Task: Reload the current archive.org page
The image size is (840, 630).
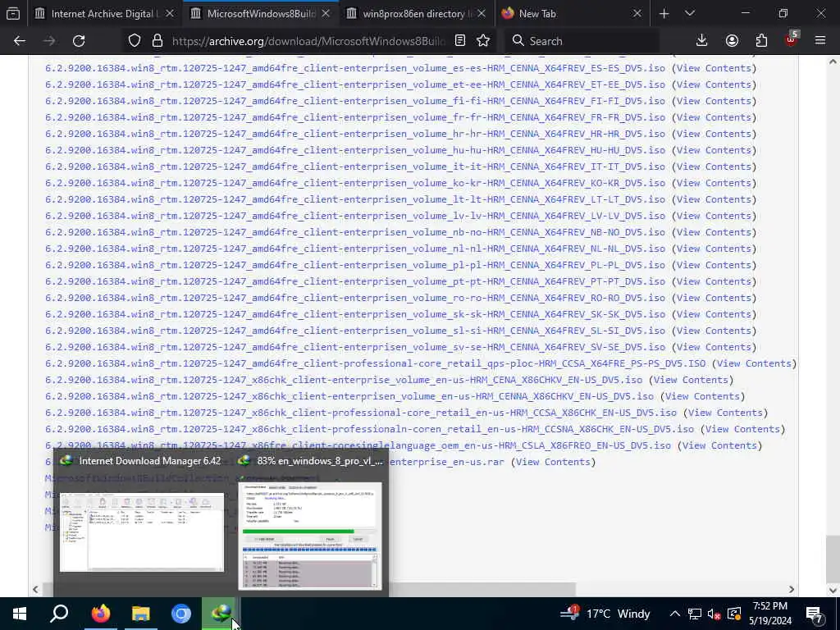Action: click(x=79, y=41)
